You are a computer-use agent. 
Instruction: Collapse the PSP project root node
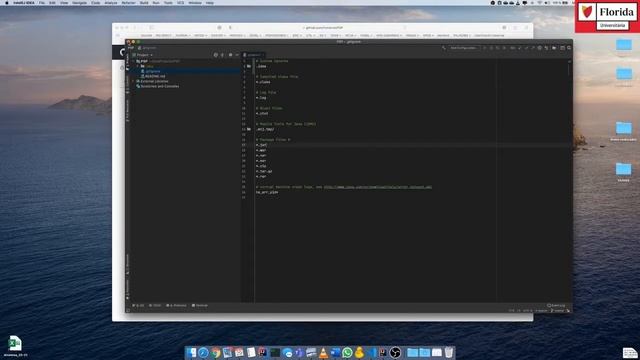point(134,61)
